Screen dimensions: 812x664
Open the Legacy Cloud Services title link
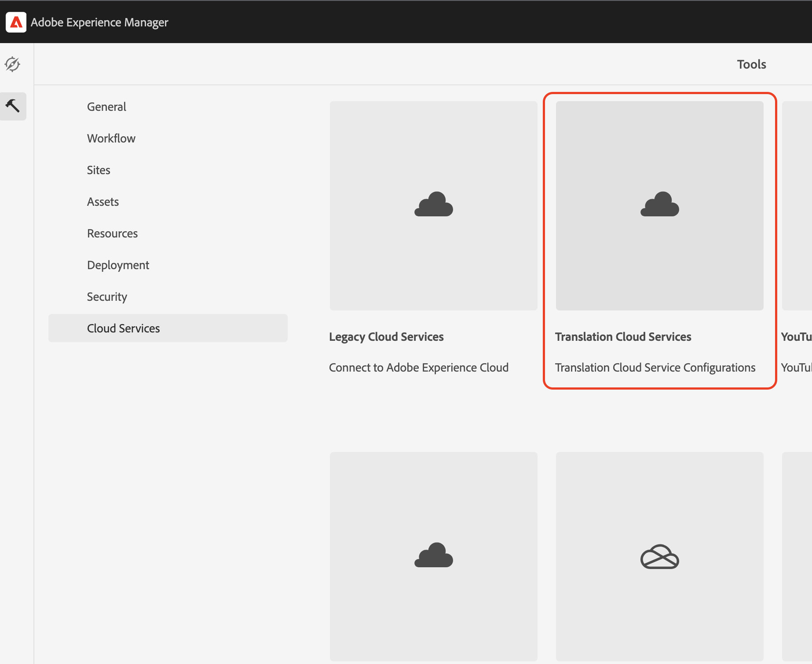click(x=386, y=337)
